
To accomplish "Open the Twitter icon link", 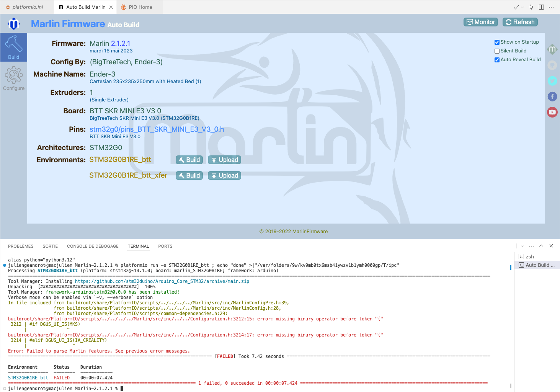I will 552,81.
